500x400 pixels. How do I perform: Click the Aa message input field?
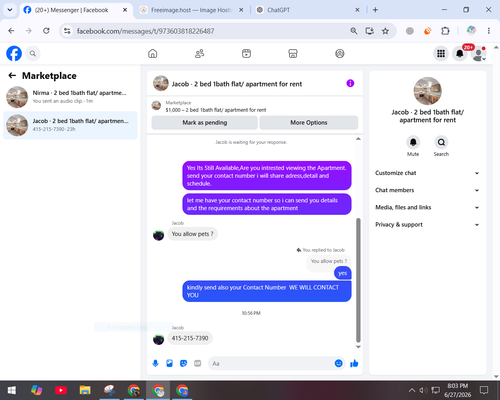(x=270, y=363)
